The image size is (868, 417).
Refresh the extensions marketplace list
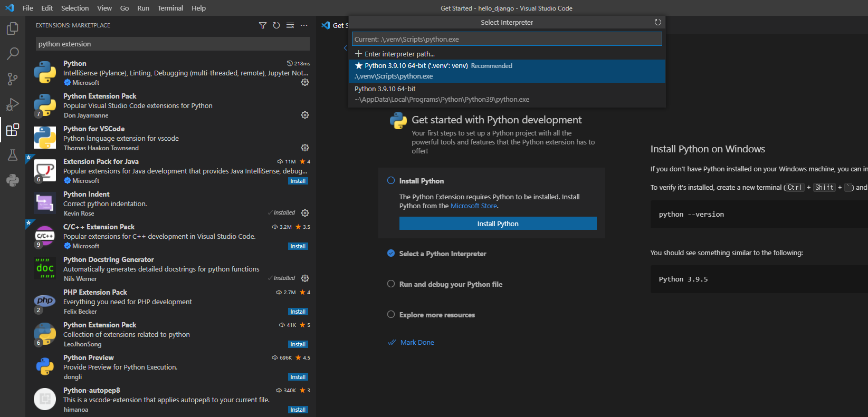[276, 25]
